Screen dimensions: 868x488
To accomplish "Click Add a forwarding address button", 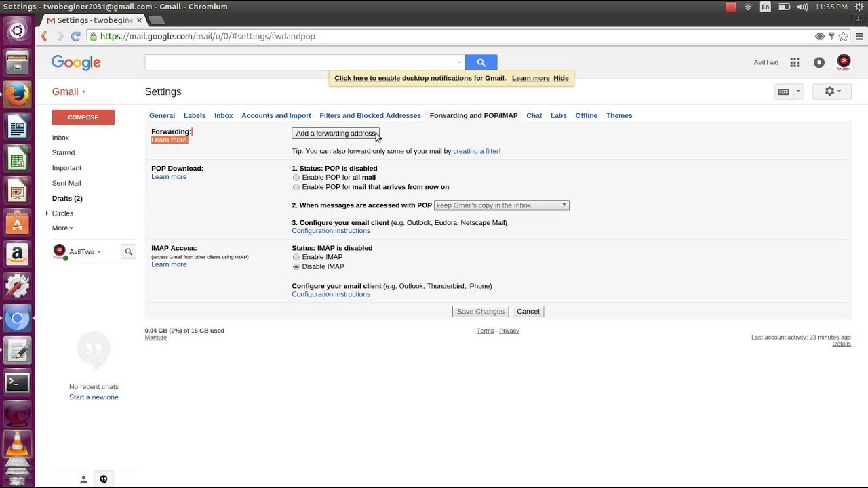I will point(336,134).
